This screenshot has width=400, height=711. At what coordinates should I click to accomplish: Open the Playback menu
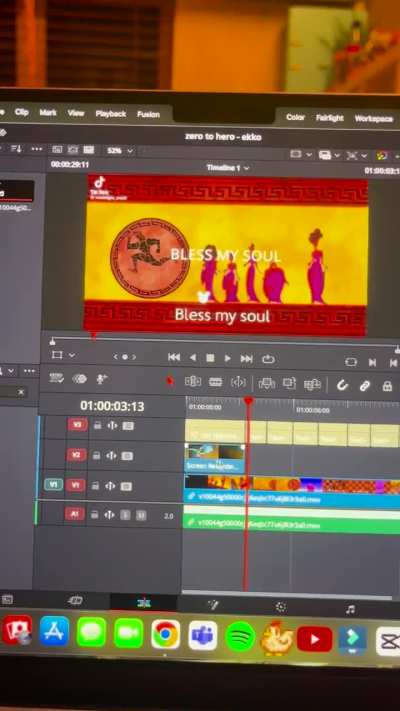click(111, 114)
